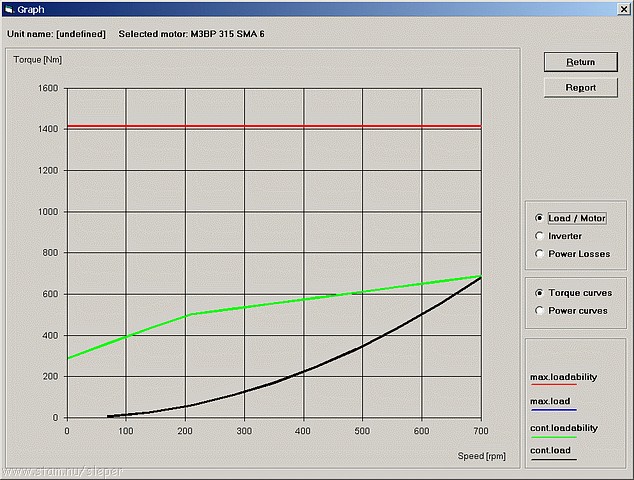Viewport: 634px width, 480px height.
Task: Click the Selected motor: M3BP 315 SMA 6 text
Action: click(191, 34)
